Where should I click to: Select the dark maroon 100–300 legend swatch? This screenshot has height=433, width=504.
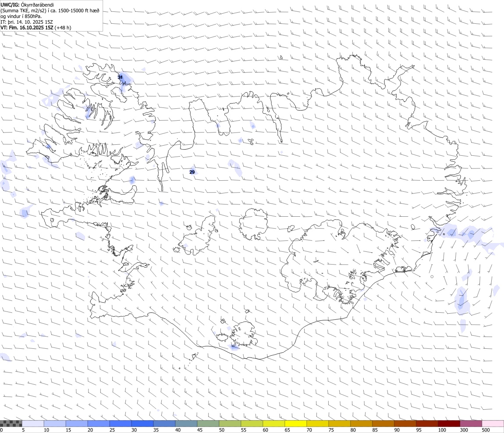449,423
